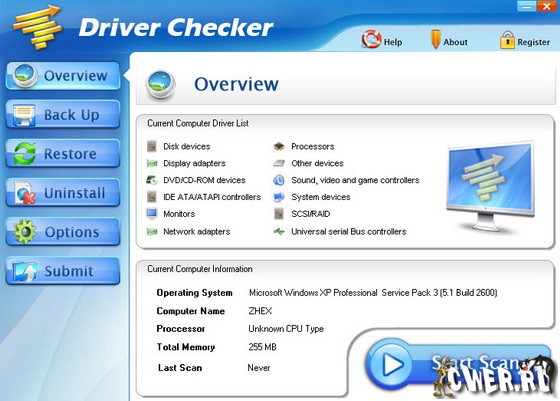Open the Back Up section
The image size is (560, 401).
(63, 115)
